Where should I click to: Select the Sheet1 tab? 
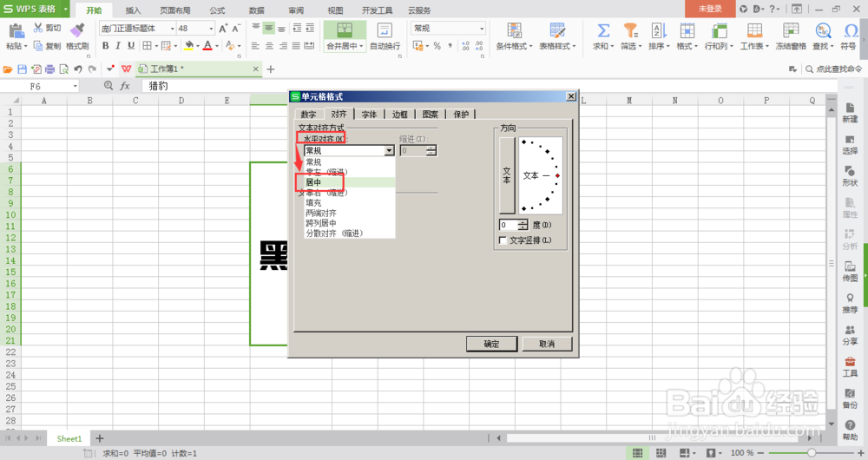click(x=69, y=438)
